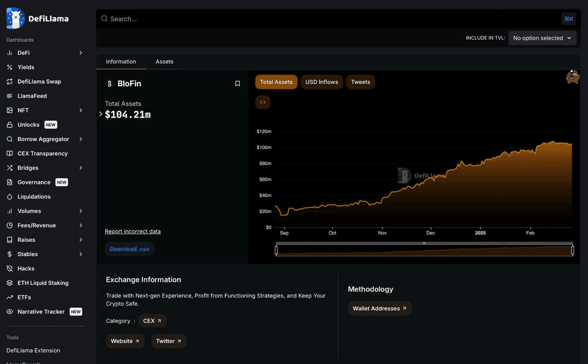Expand the DeFi submenu chevron
588x364 pixels.
tap(81, 53)
